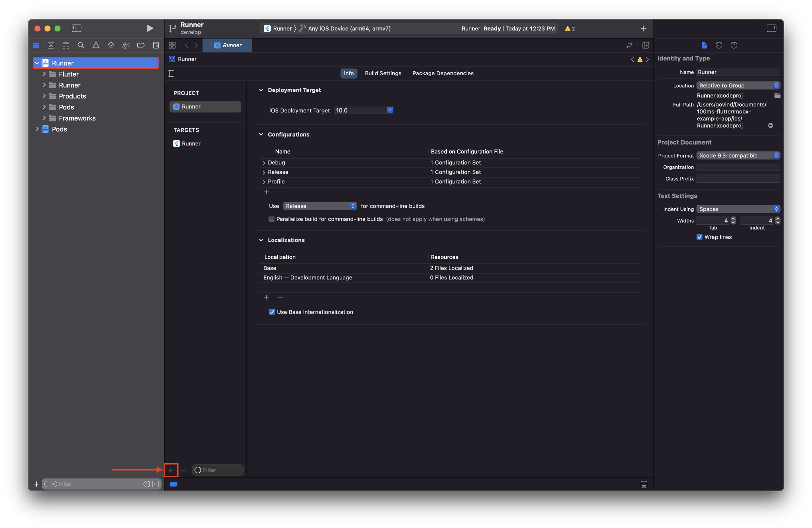812x528 pixels.
Task: Select the Runner target in TARGETS
Action: [x=191, y=143]
